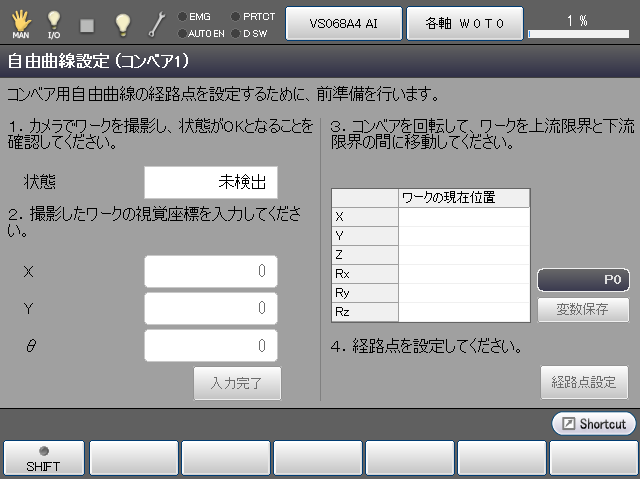Select the P0 variable field
The height and width of the screenshot is (479, 640).
click(583, 281)
